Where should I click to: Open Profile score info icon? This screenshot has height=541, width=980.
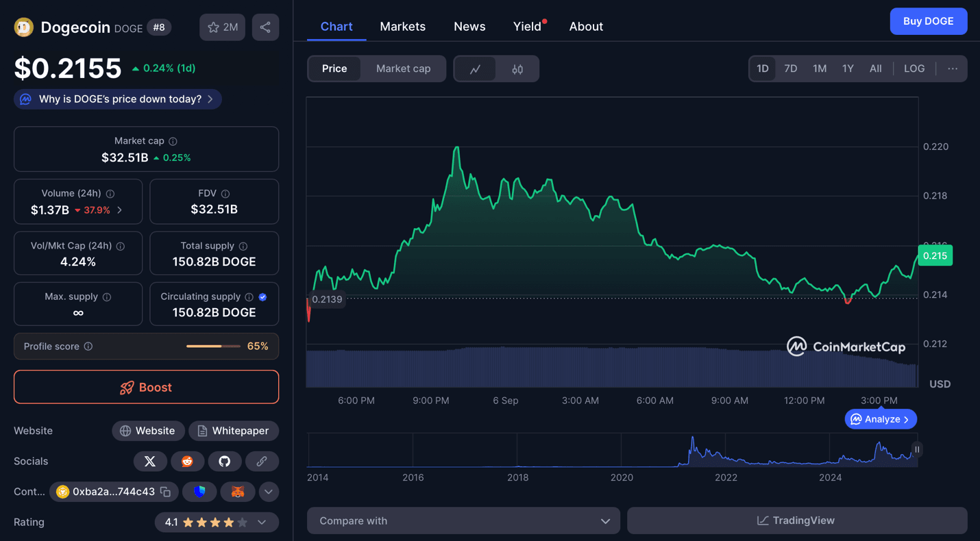pyautogui.click(x=88, y=347)
